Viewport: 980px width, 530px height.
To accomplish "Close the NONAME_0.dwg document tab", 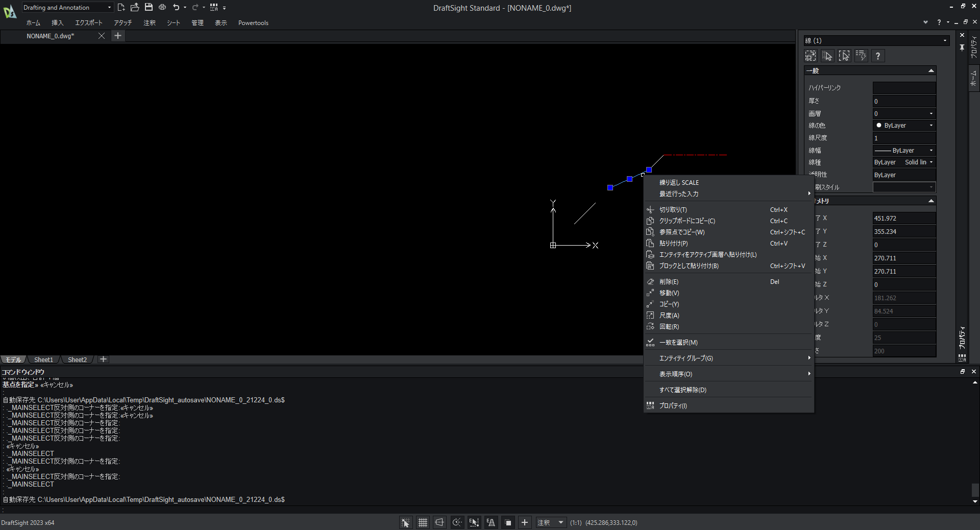I will coord(101,36).
